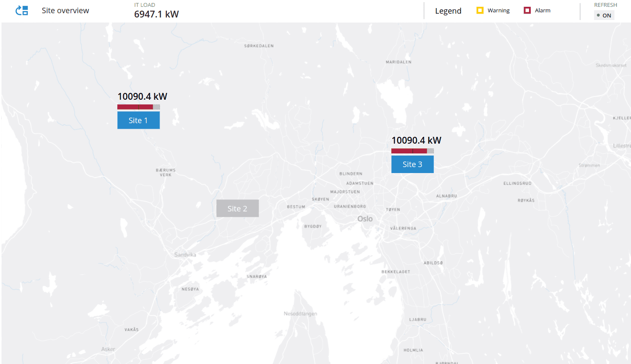Click the Oslo label on the map
Viewport: 631px width, 364px height.
click(x=365, y=219)
